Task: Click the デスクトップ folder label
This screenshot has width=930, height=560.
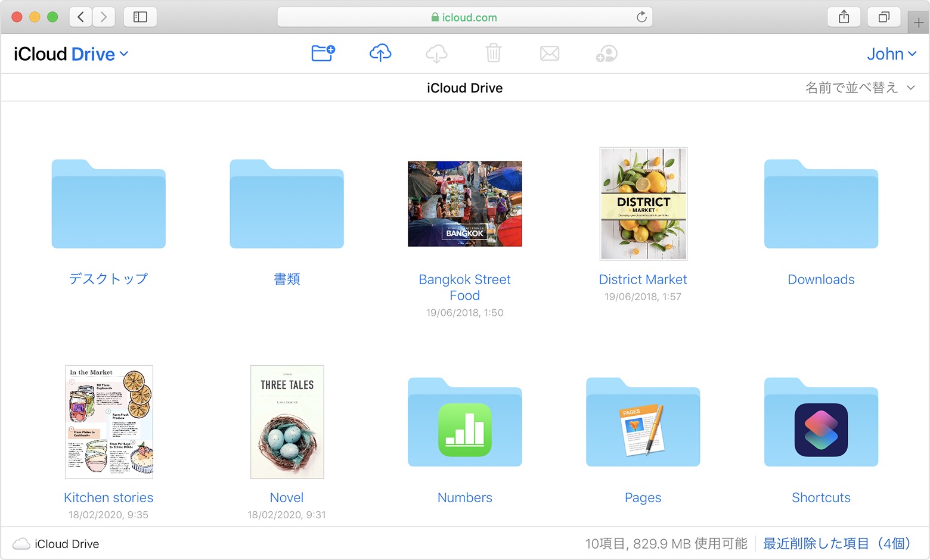Action: pos(108,279)
